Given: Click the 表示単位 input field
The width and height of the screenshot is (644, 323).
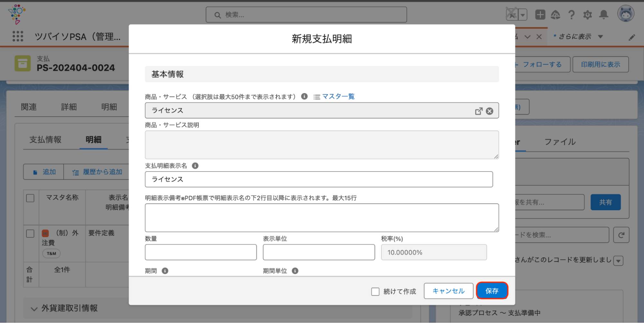Looking at the screenshot, I should click(319, 252).
